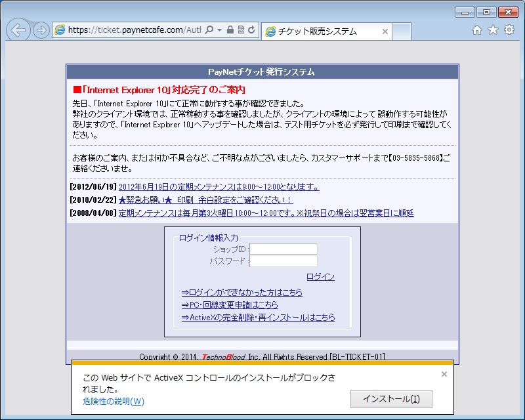
Task: Click the ログイン link
Action: click(321, 277)
